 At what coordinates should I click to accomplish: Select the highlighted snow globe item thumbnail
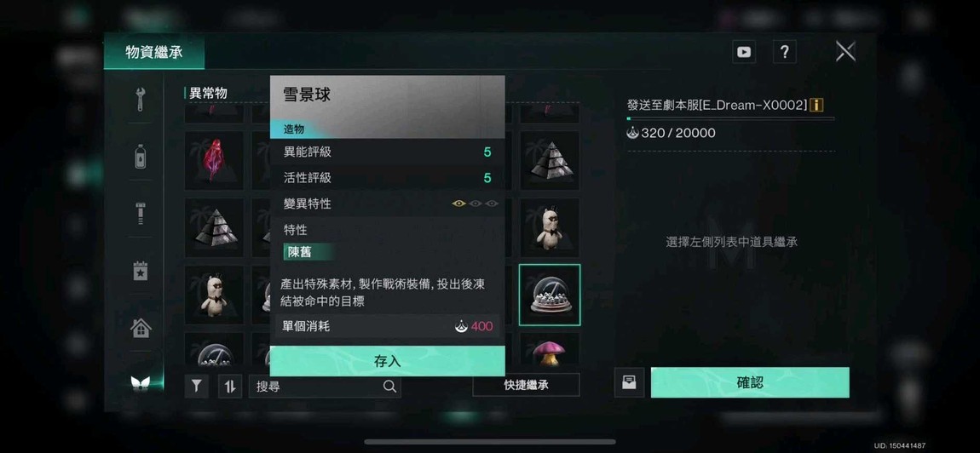pos(550,295)
